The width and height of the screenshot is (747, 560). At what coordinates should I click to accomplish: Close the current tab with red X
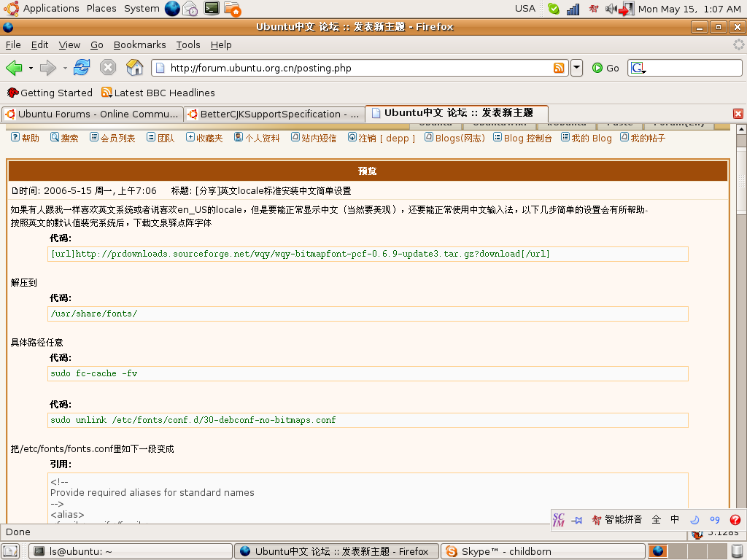(x=738, y=113)
